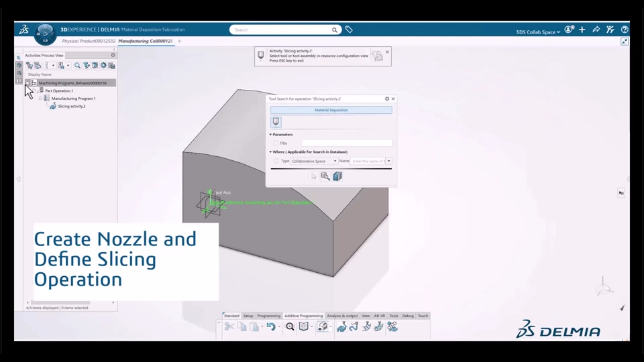
Task: Add a new tab with the plus button
Action: [x=179, y=41]
